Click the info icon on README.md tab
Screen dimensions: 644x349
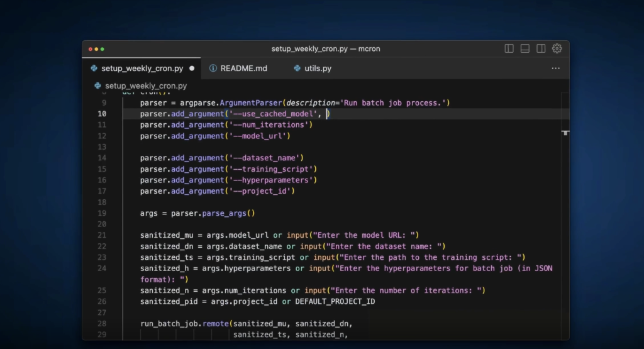[x=213, y=68]
